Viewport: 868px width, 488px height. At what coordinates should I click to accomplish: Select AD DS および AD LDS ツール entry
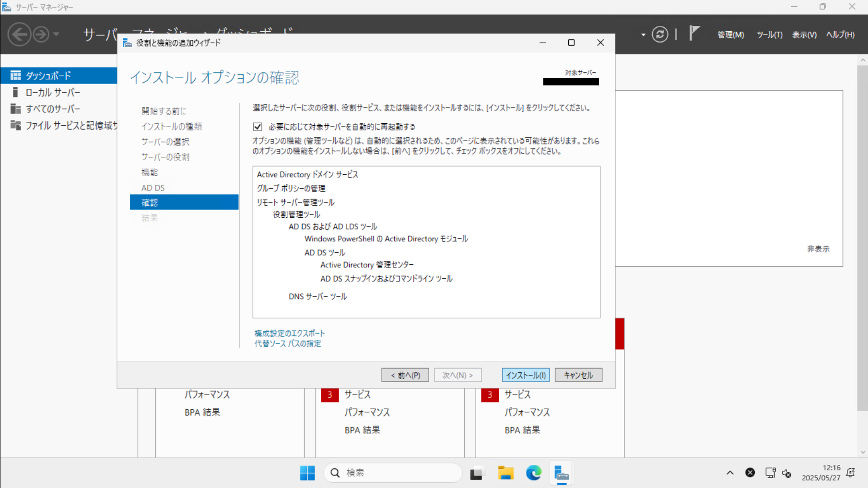point(333,226)
